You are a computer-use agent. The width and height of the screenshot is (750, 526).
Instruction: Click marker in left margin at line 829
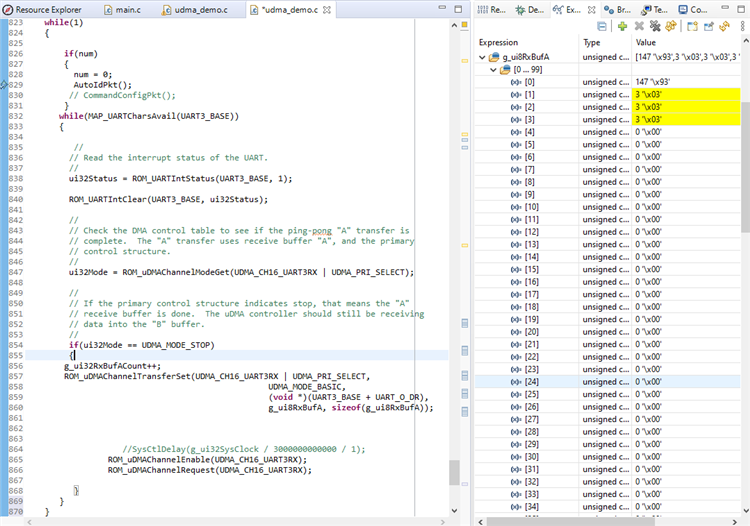tap(4, 85)
